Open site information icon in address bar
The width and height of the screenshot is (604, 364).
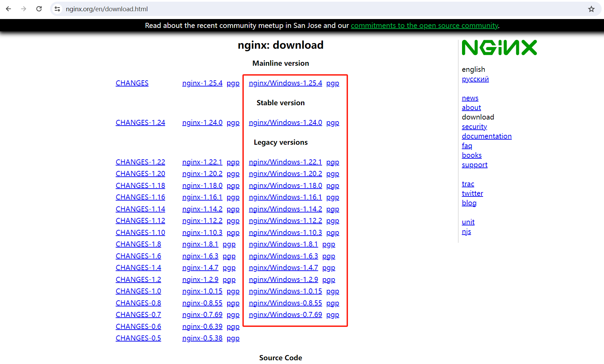pos(57,9)
